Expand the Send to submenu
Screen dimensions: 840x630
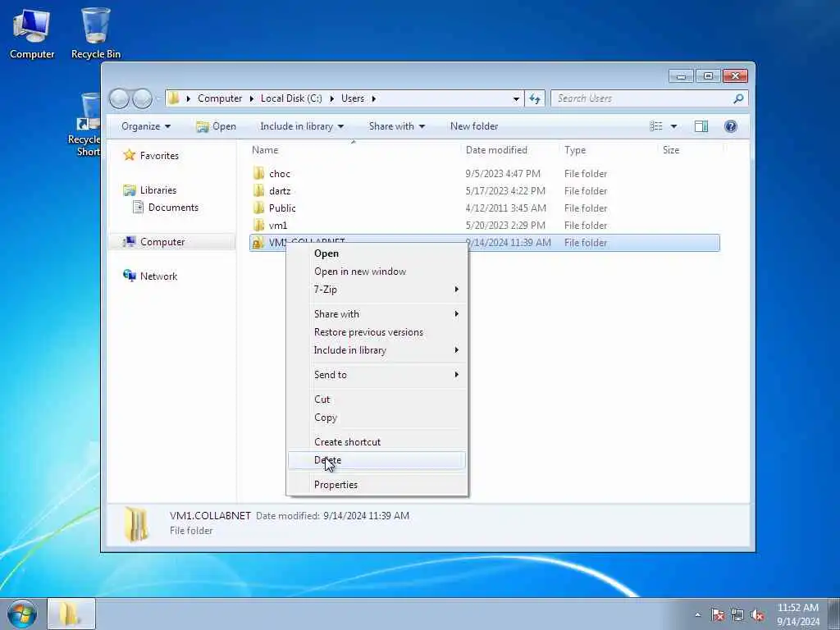pos(377,374)
